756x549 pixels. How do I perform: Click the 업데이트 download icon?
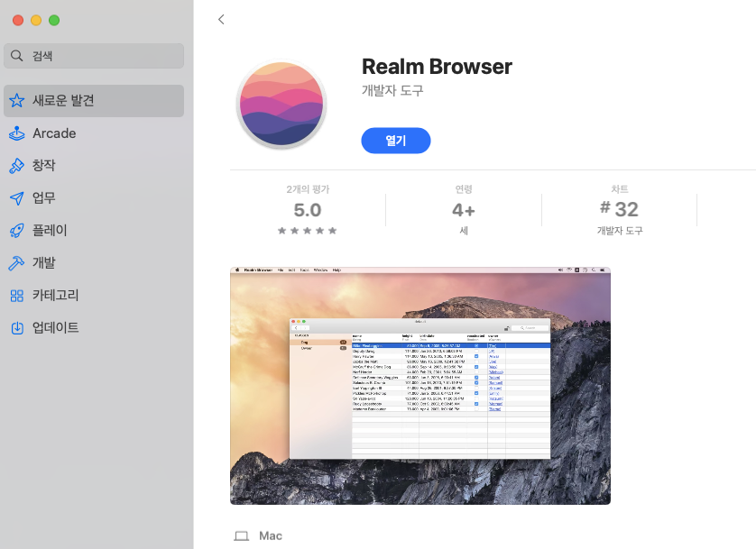point(17,328)
